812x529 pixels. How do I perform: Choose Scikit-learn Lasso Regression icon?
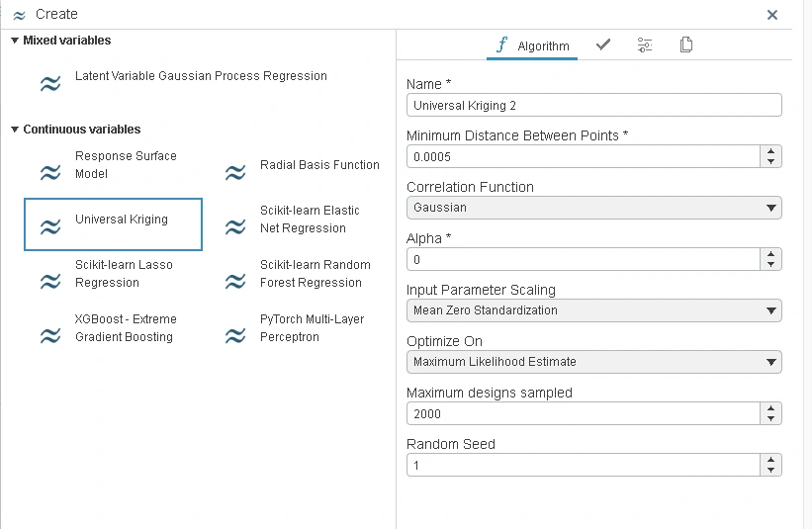(x=49, y=283)
